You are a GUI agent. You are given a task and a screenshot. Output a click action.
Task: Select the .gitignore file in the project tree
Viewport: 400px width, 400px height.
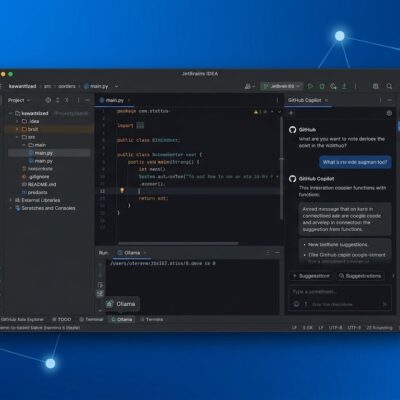pos(36,177)
